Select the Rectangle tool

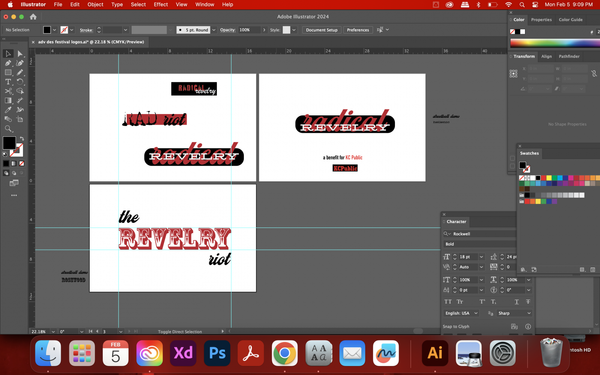[8, 72]
